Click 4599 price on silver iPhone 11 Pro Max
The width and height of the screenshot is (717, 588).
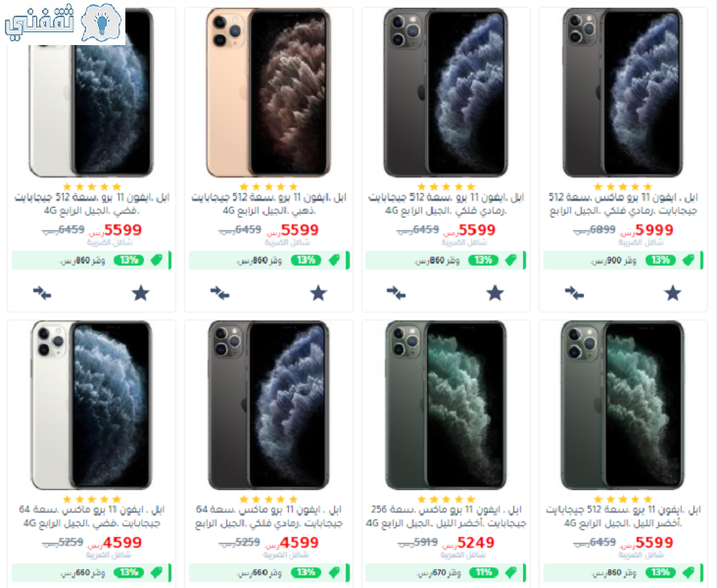(122, 543)
